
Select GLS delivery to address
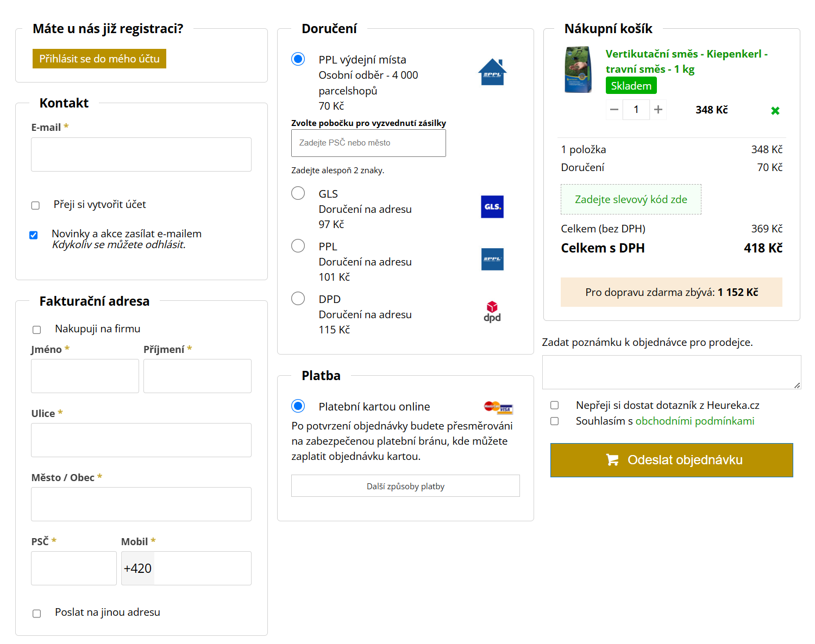pos(298,193)
